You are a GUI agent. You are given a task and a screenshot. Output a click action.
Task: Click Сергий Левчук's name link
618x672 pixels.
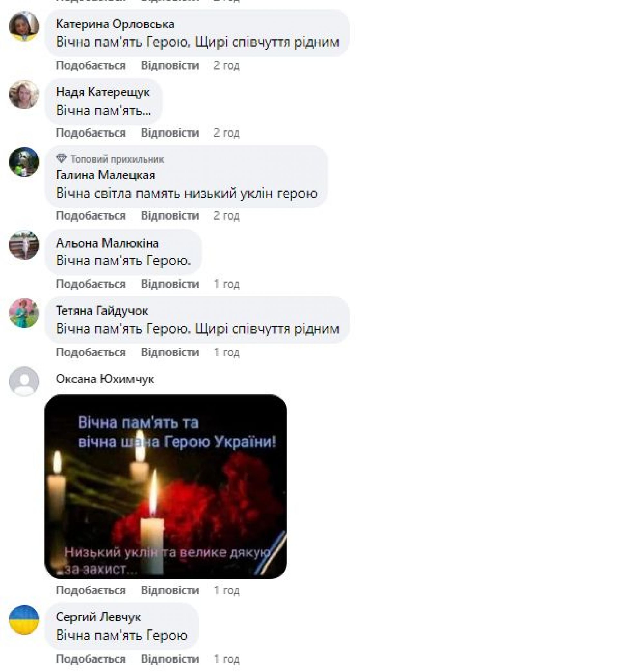click(x=98, y=617)
